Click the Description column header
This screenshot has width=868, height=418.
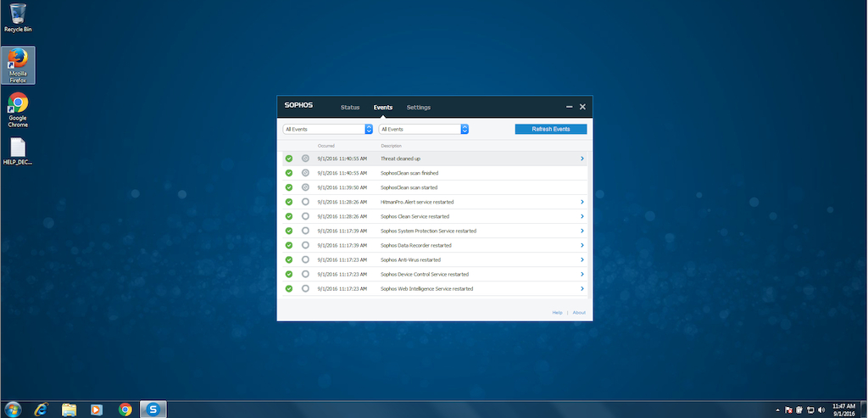click(x=392, y=146)
